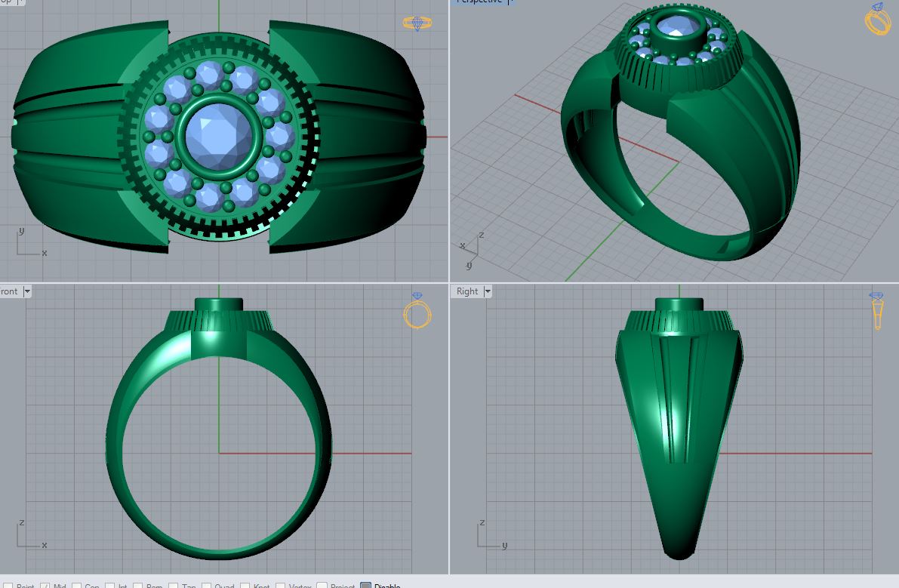This screenshot has height=588, width=899.
Task: Enable the Int object snap checkbox
Action: (110, 586)
